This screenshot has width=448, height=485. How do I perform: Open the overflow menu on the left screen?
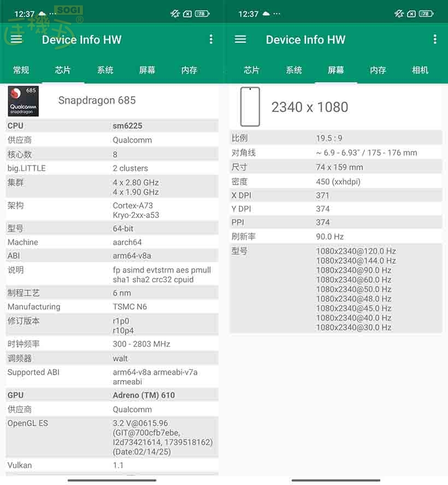point(211,39)
